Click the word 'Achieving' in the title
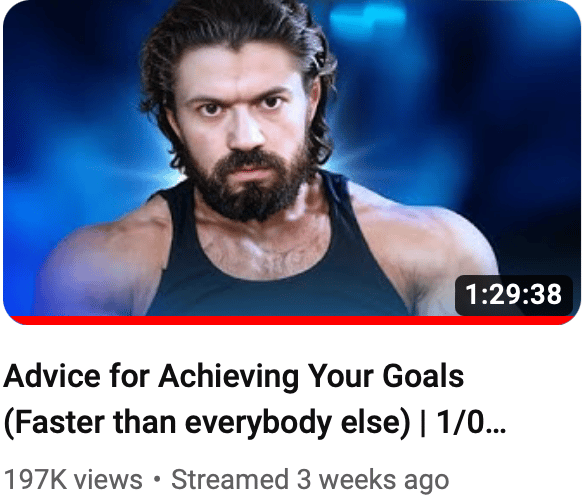The height and width of the screenshot is (504, 584). [228, 377]
